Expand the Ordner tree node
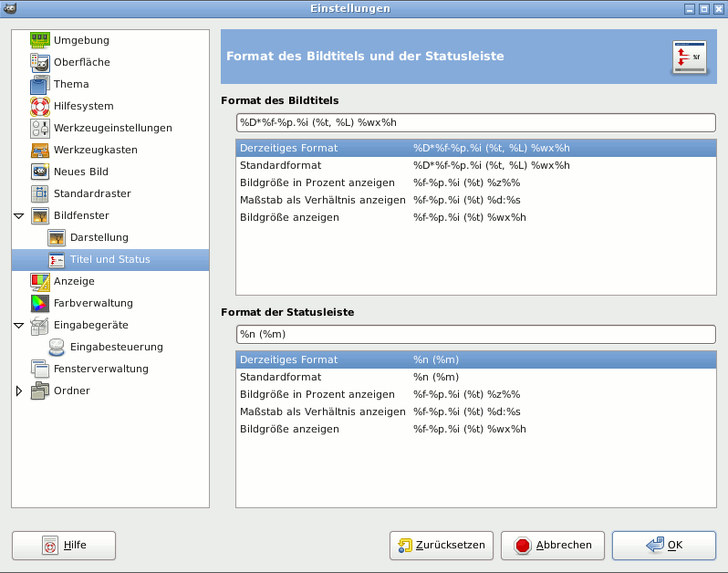 [x=19, y=391]
